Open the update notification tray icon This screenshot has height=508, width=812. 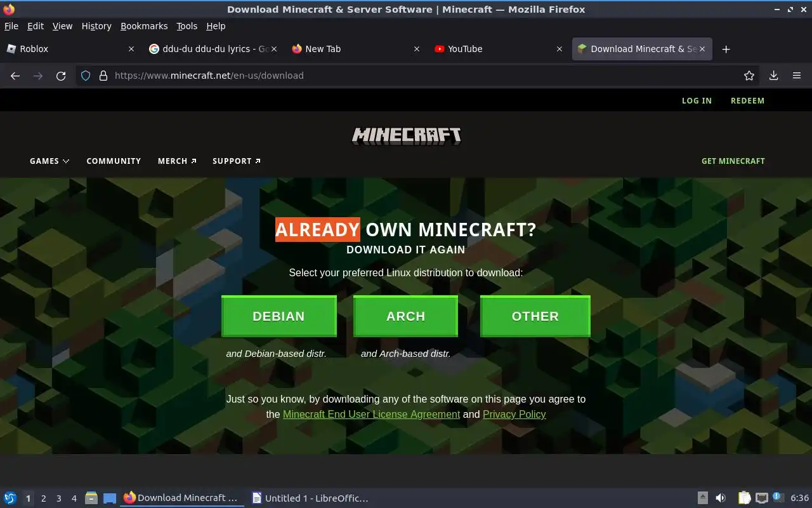(778, 497)
